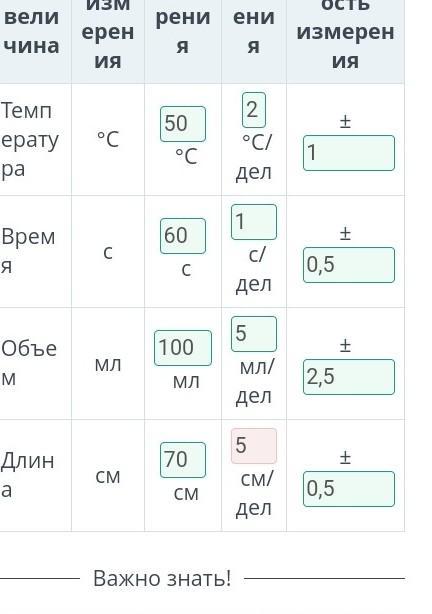
Task: Select the red-highlighted length division field
Action: pos(254,446)
